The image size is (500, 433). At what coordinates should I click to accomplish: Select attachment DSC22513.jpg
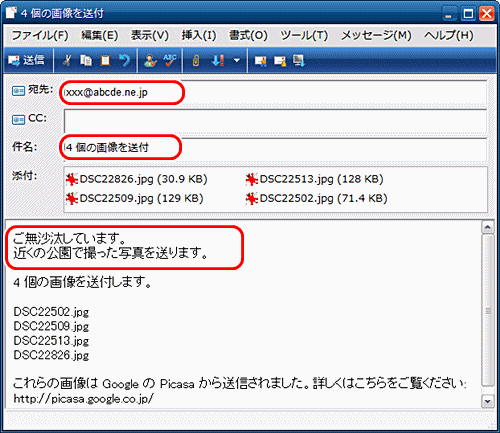coord(314,179)
